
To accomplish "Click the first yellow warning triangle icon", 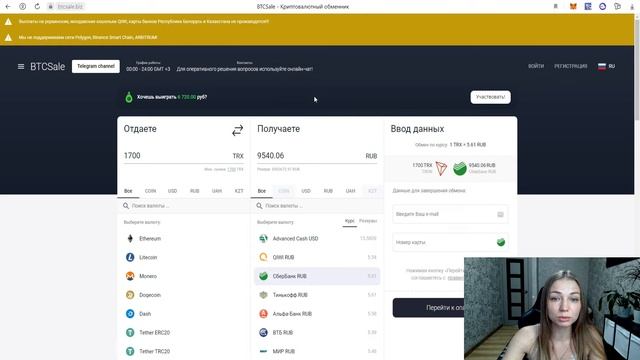I will 8,22.
